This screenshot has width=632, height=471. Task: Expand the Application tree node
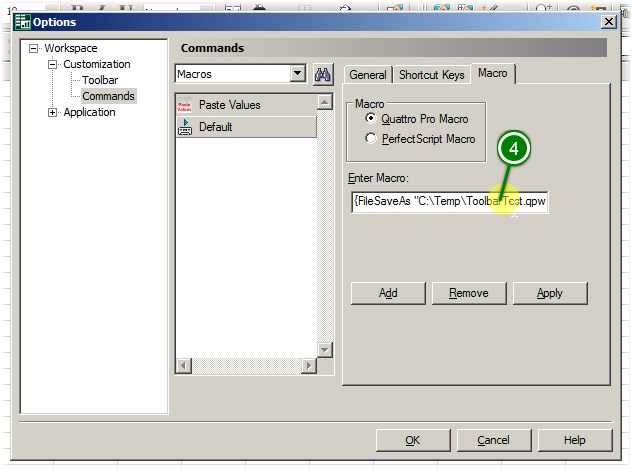pyautogui.click(x=53, y=112)
